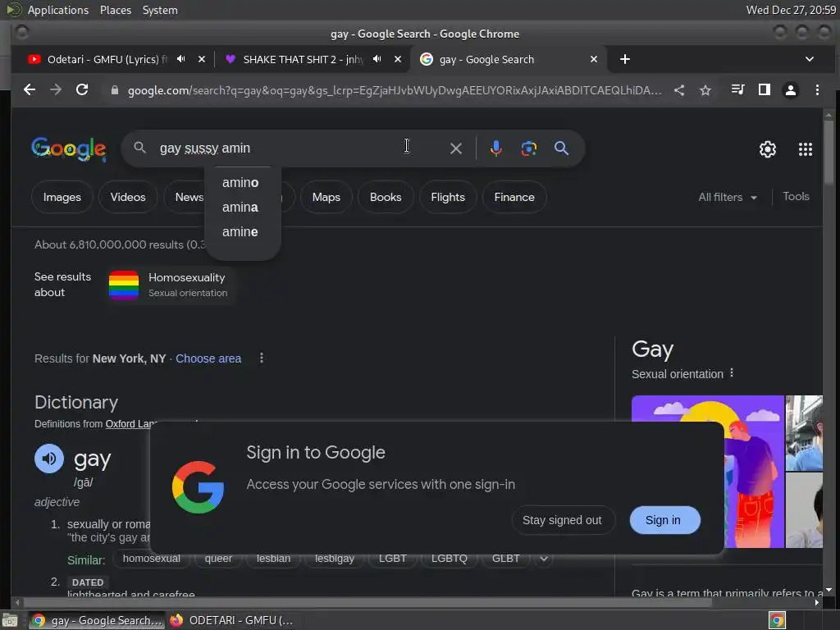Select the amino autocomplete suggestion
This screenshot has width=840, height=630.
(x=242, y=183)
